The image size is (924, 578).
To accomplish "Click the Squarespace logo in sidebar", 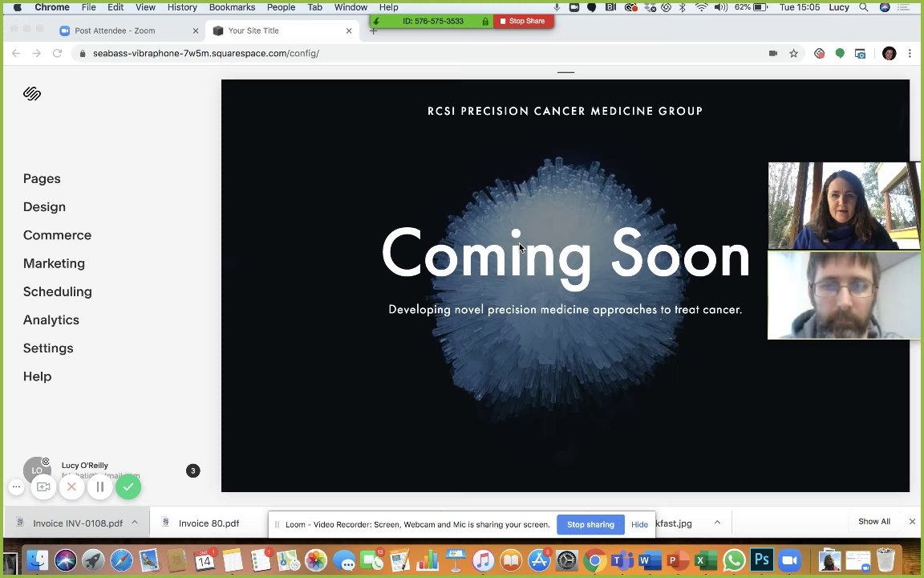I will pyautogui.click(x=32, y=93).
